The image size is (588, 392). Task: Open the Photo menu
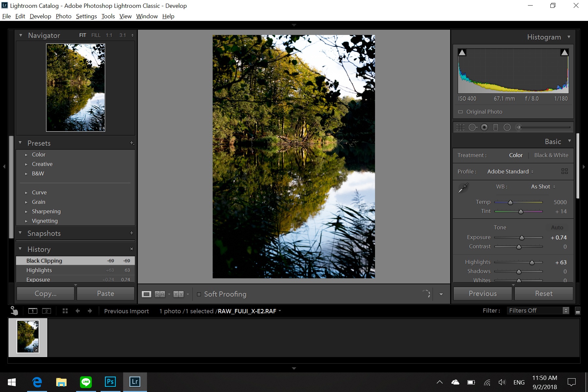63,16
